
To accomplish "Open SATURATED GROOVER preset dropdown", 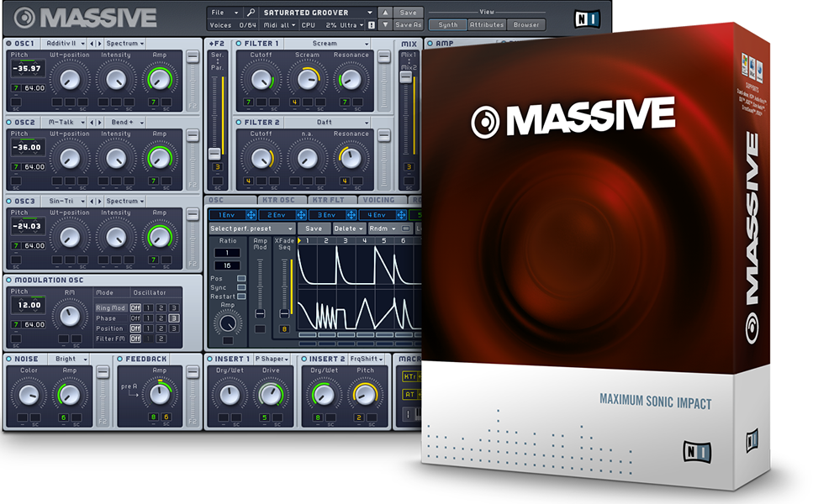I will (317, 13).
